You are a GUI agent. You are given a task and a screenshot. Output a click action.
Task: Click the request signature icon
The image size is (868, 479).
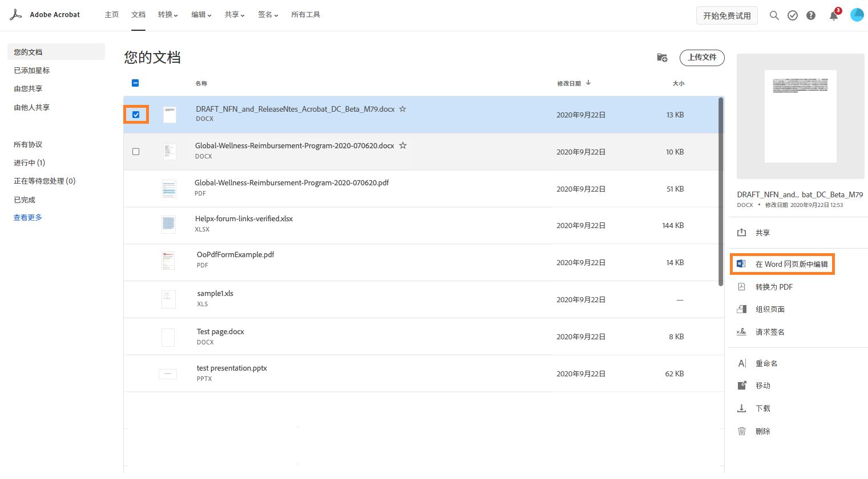(x=741, y=332)
